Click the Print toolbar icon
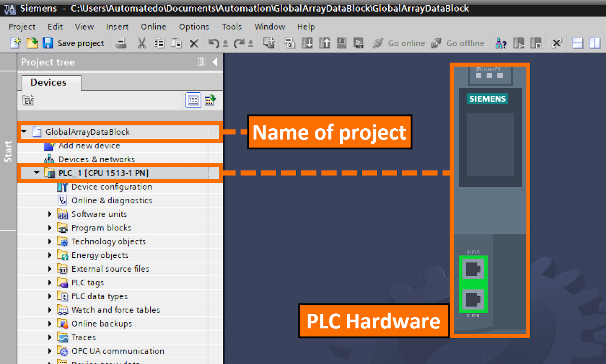This screenshot has width=606, height=364. [121, 43]
